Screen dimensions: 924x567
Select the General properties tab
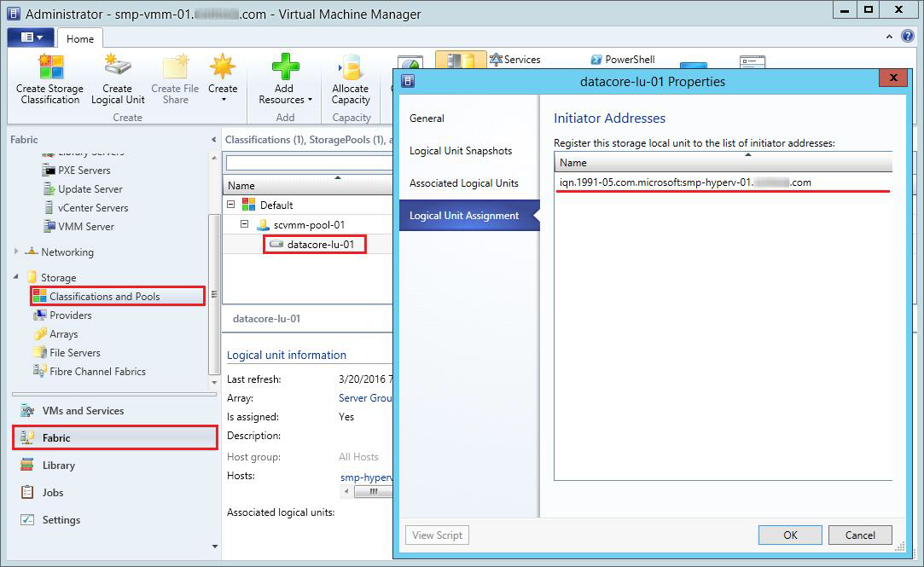(427, 119)
